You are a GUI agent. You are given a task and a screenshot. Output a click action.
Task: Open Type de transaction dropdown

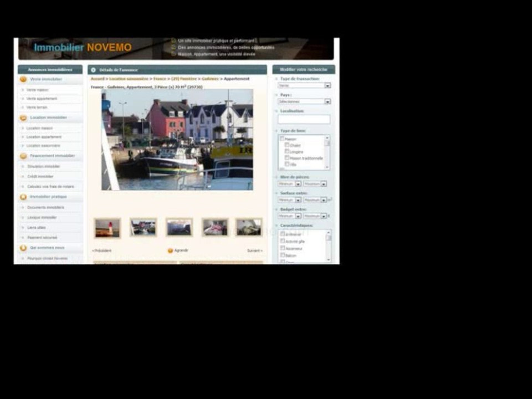(304, 86)
